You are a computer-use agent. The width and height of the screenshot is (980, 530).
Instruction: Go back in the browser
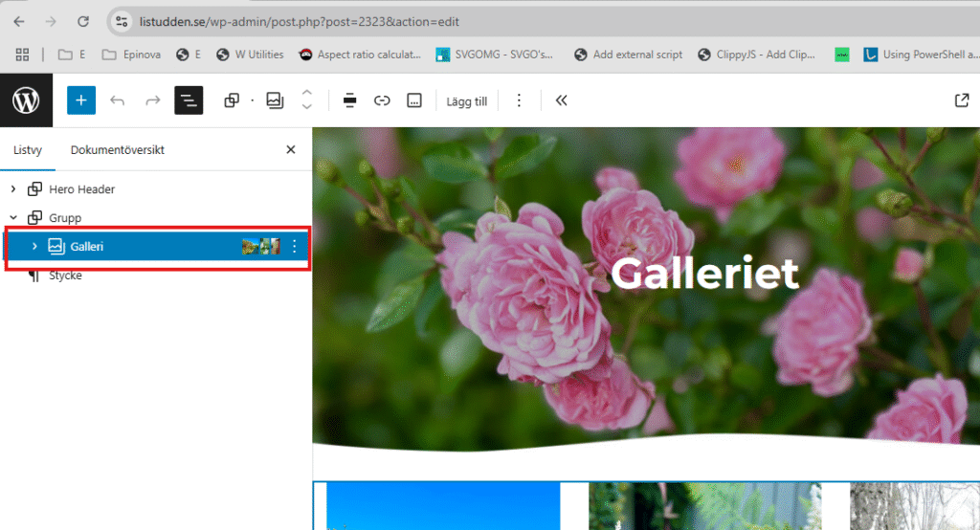click(19, 22)
